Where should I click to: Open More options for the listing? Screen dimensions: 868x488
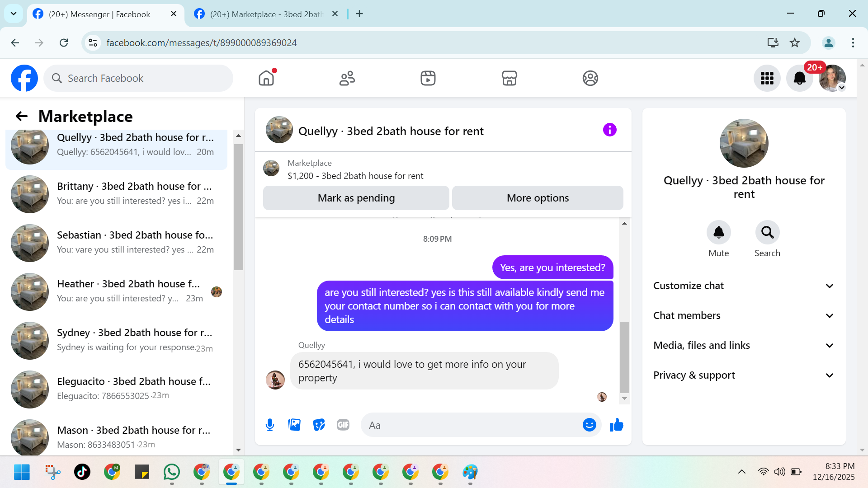[538, 198]
